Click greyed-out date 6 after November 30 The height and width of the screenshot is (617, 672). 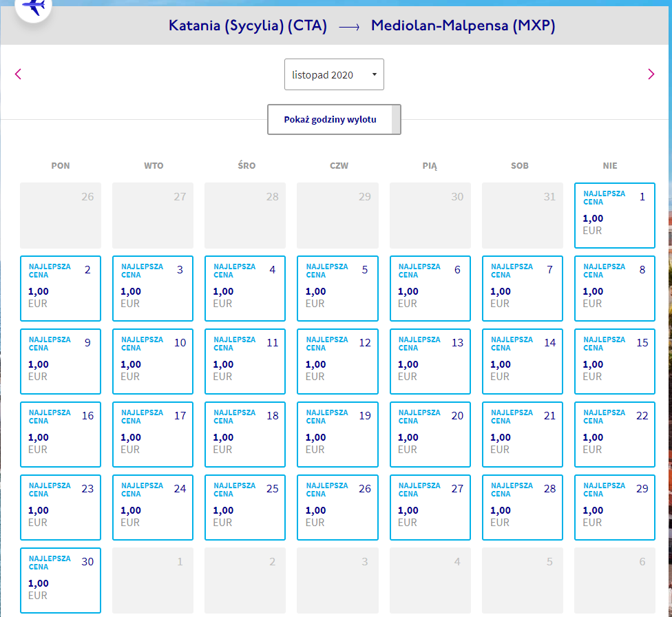click(x=615, y=580)
